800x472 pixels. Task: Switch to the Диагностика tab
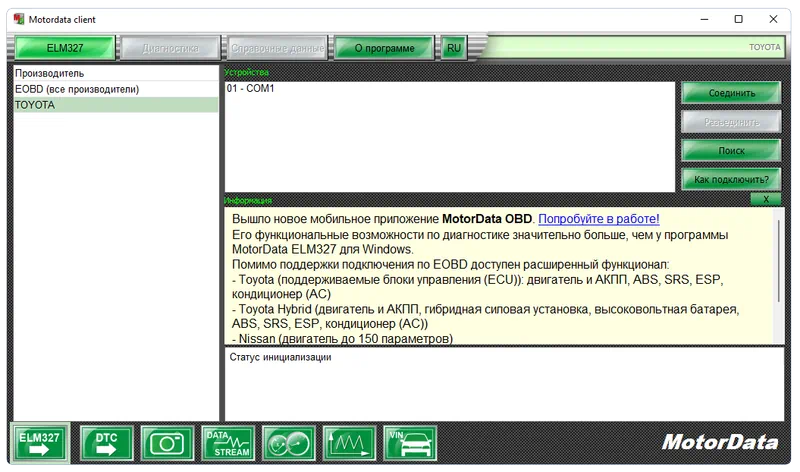pos(171,48)
